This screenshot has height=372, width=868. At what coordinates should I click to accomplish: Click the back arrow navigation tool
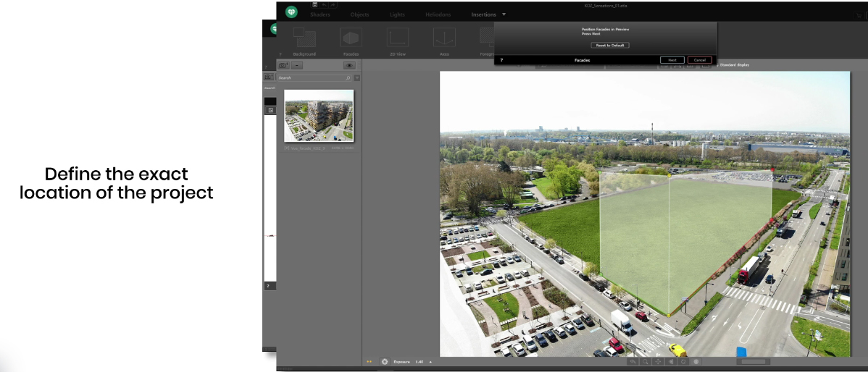click(x=633, y=361)
